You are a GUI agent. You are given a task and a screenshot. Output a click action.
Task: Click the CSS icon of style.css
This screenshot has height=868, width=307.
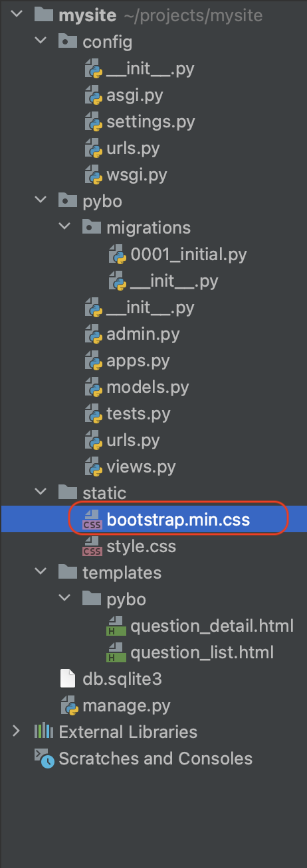pyautogui.click(x=91, y=545)
